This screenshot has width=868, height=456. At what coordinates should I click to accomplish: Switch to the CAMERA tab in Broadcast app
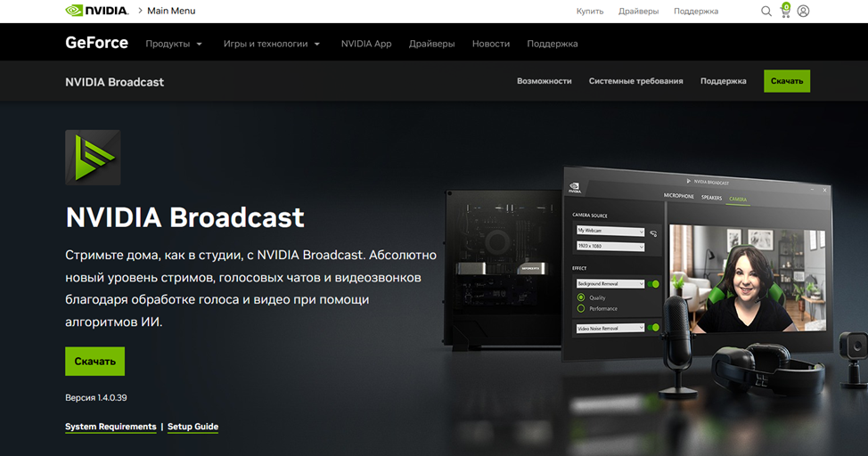pos(738,199)
